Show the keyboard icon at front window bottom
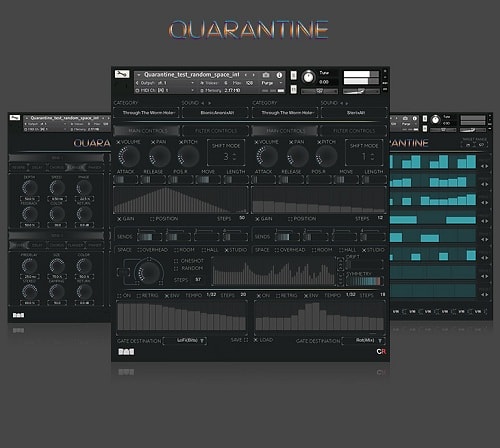This screenshot has width=500, height=448. (126, 352)
